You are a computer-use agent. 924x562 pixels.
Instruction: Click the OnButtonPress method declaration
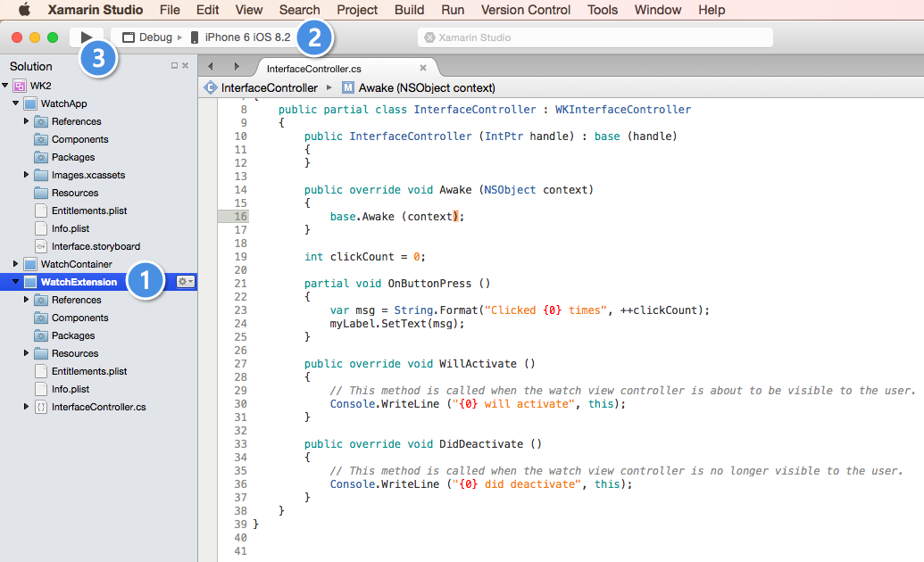(x=397, y=284)
